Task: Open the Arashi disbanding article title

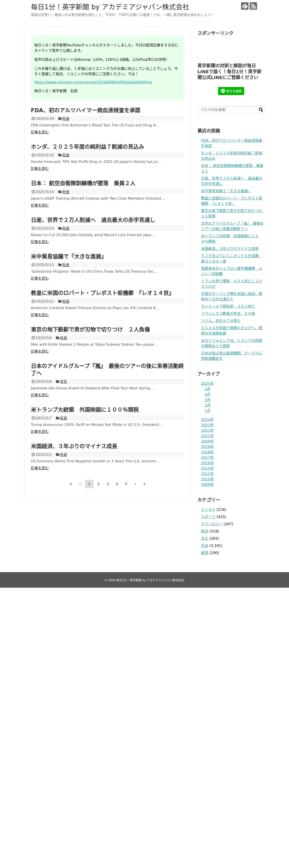Action: [x=107, y=369]
